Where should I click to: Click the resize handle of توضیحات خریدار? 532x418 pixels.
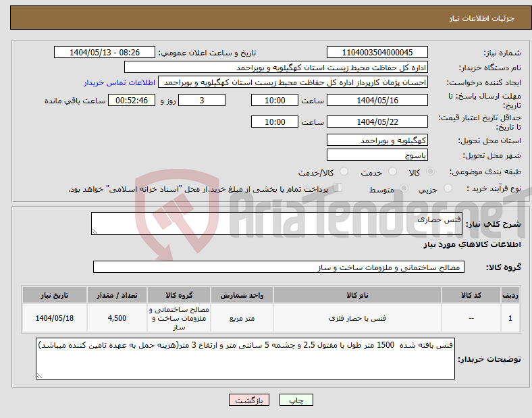click(x=39, y=376)
